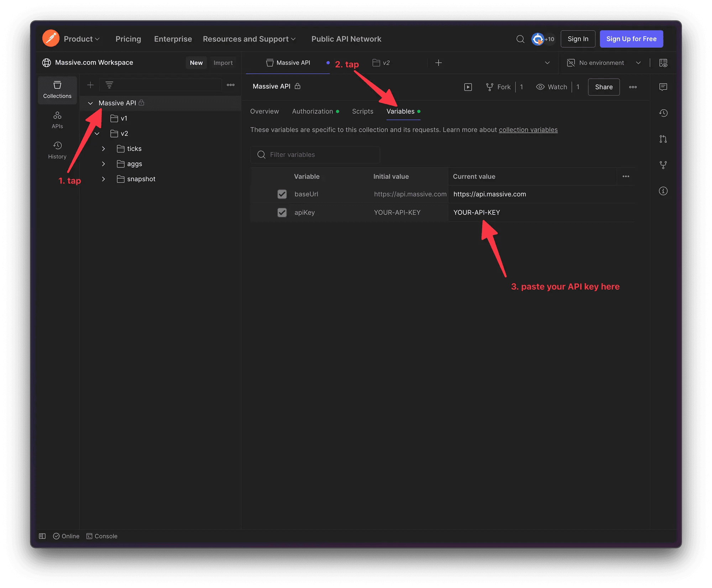Open the History sidebar section

(x=57, y=150)
